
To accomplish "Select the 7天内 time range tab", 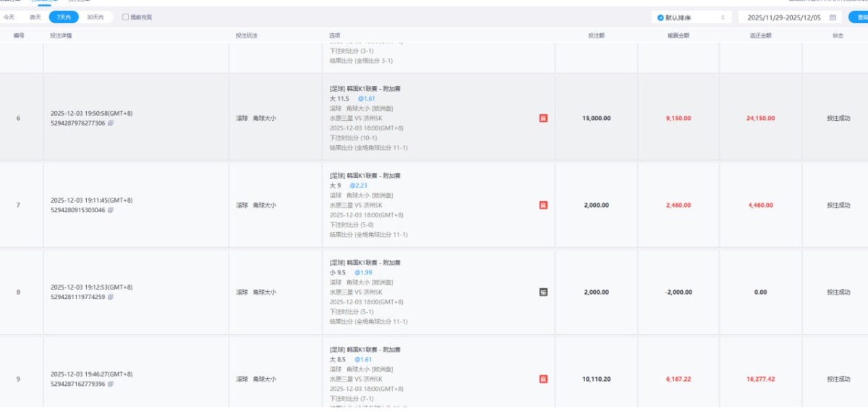I will click(x=64, y=17).
